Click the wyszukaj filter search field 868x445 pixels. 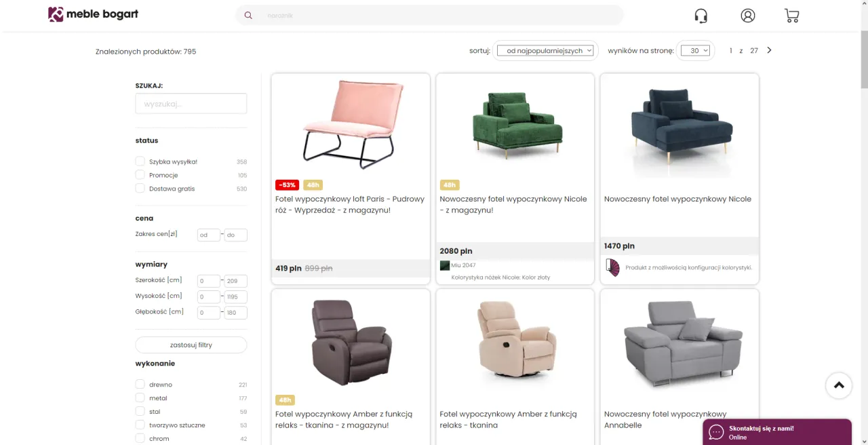point(191,103)
